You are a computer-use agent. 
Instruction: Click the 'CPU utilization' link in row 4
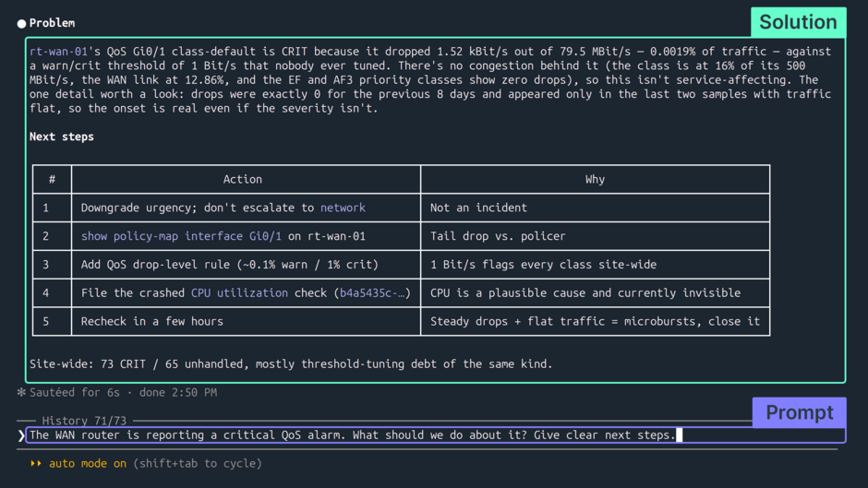pyautogui.click(x=239, y=292)
